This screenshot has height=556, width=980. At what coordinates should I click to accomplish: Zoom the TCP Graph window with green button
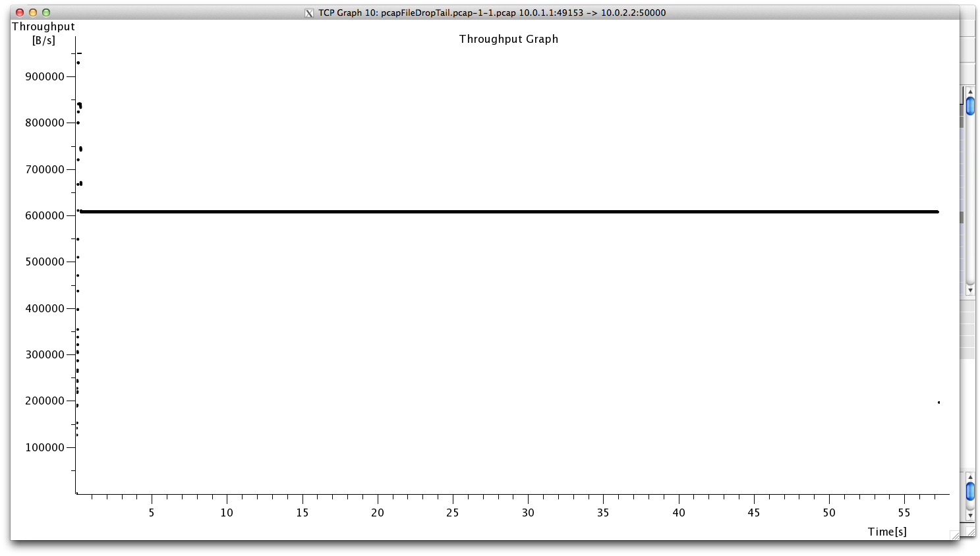pos(46,13)
